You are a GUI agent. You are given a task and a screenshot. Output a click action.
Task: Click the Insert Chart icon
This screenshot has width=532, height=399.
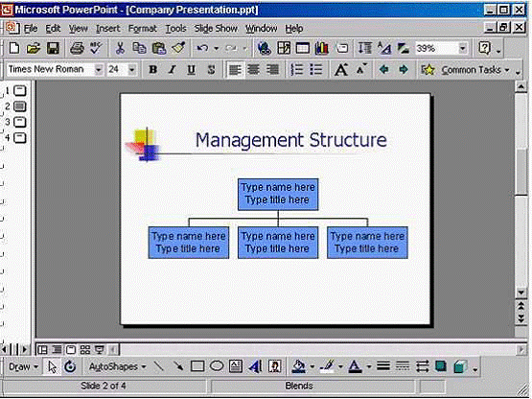321,48
